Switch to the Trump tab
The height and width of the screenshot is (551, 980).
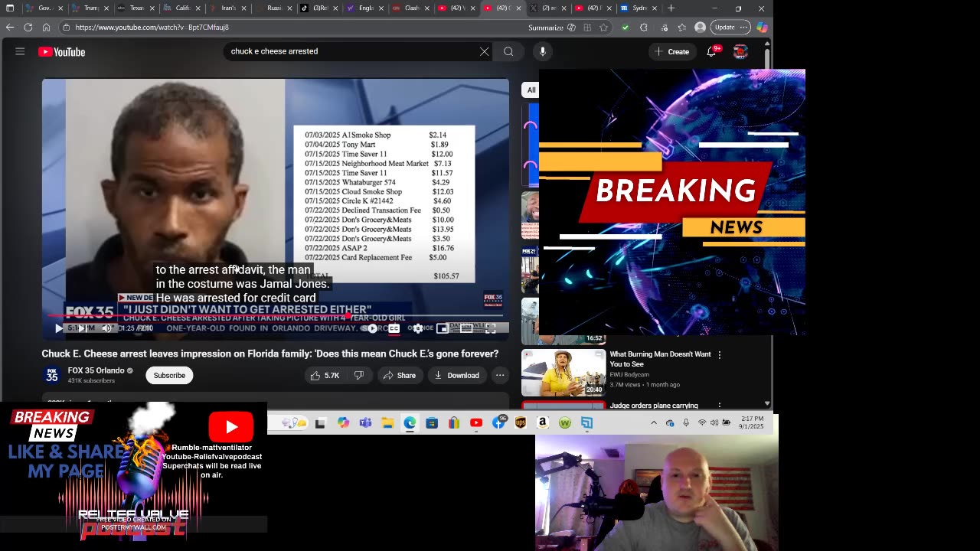tap(90, 8)
